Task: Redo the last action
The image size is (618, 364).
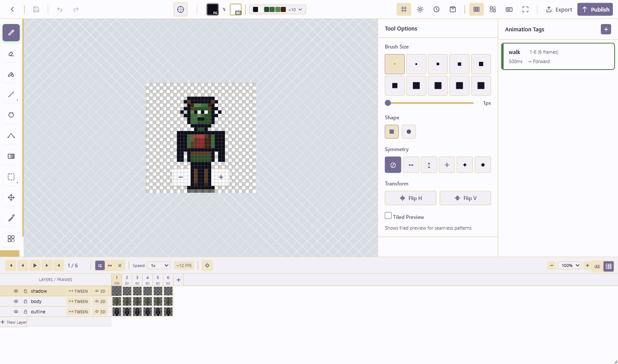Action: pos(76,9)
